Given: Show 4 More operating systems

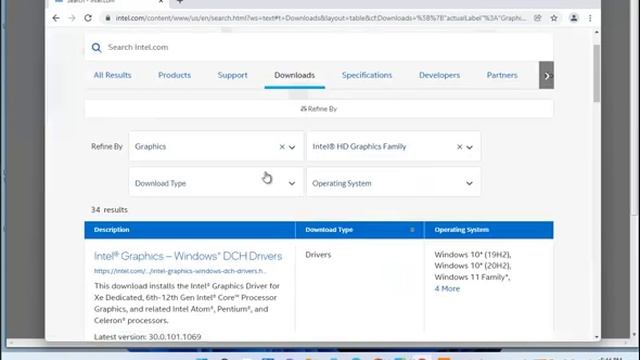Looking at the screenshot, I should point(447,289).
